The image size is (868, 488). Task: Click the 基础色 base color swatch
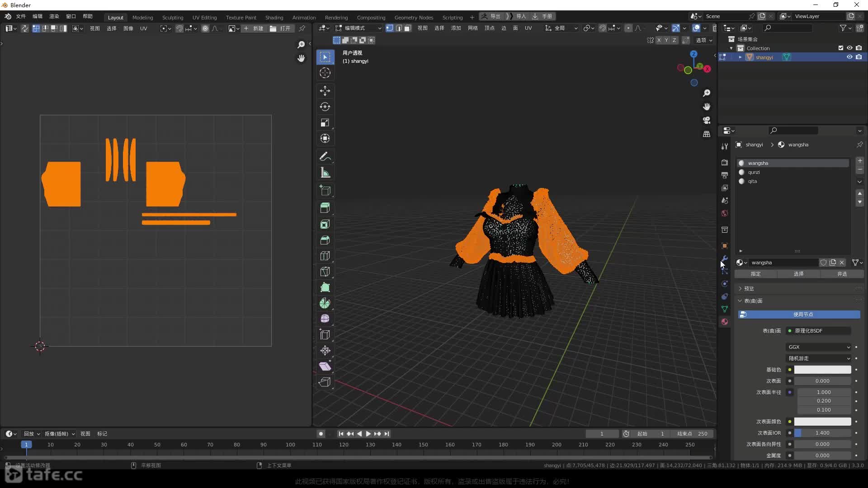[x=822, y=370]
